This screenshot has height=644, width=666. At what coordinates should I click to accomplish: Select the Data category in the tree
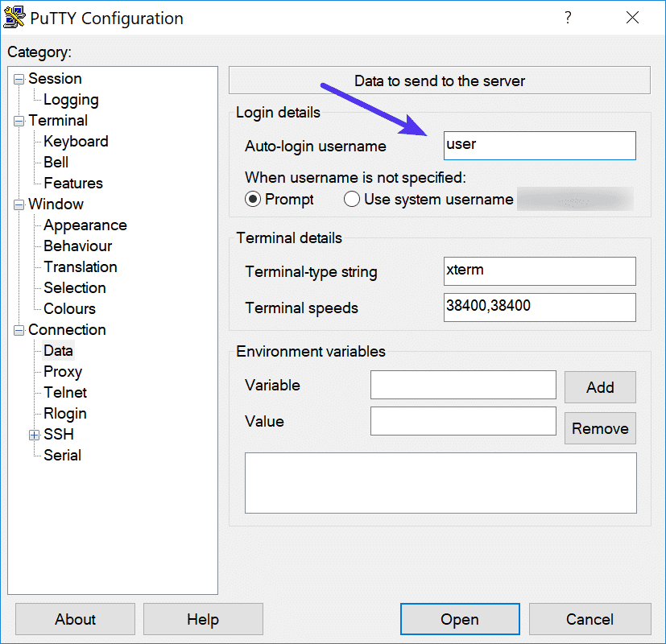58,350
